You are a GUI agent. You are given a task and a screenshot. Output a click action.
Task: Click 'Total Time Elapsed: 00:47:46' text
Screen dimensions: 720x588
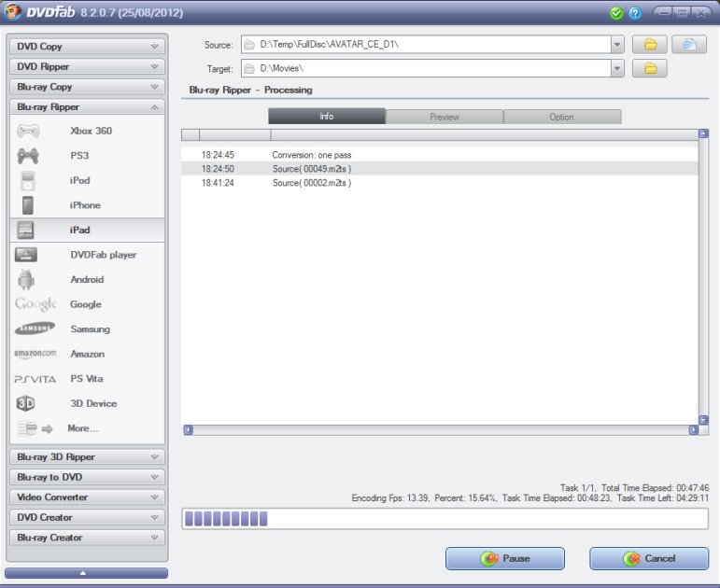point(655,488)
